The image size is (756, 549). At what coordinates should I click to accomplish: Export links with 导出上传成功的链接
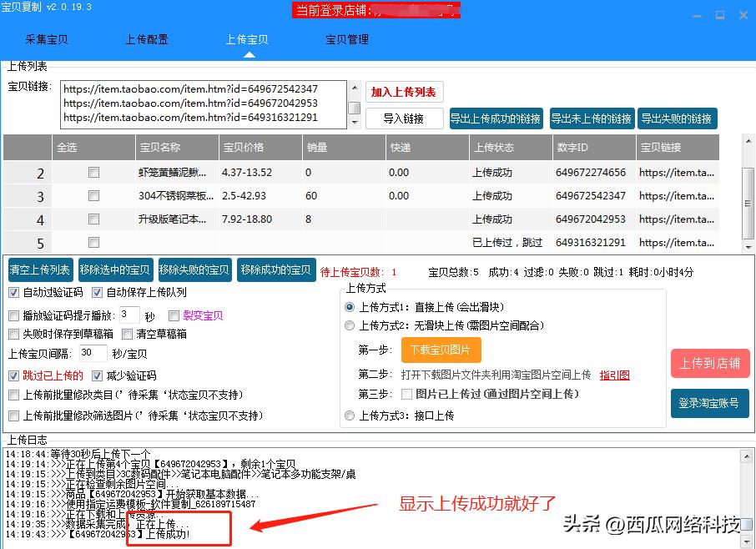click(x=496, y=118)
